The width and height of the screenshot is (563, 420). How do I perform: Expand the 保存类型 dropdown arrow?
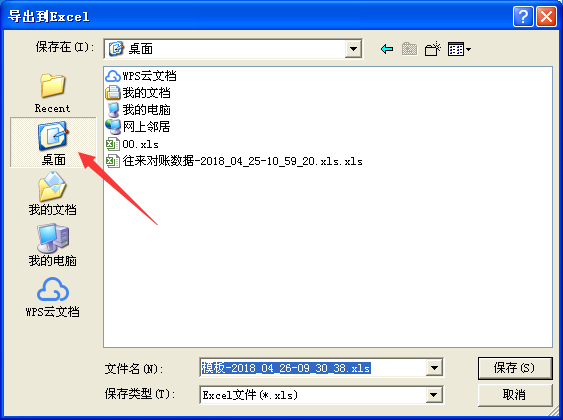pyautogui.click(x=434, y=395)
